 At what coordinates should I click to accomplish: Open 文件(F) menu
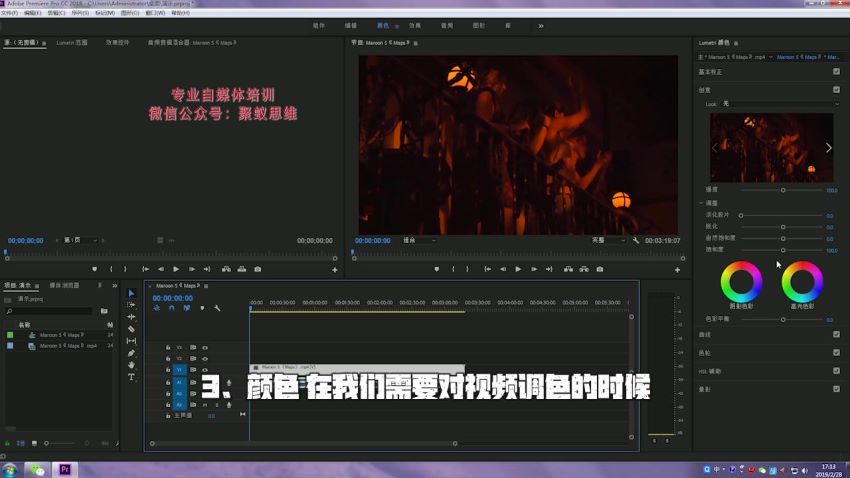tap(9, 12)
